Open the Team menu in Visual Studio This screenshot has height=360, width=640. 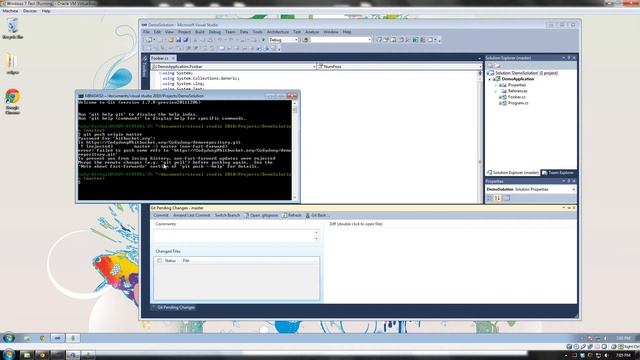pos(230,32)
